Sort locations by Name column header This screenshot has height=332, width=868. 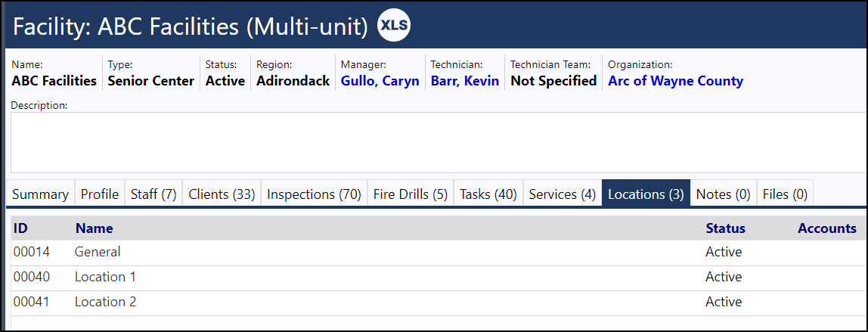(x=94, y=228)
